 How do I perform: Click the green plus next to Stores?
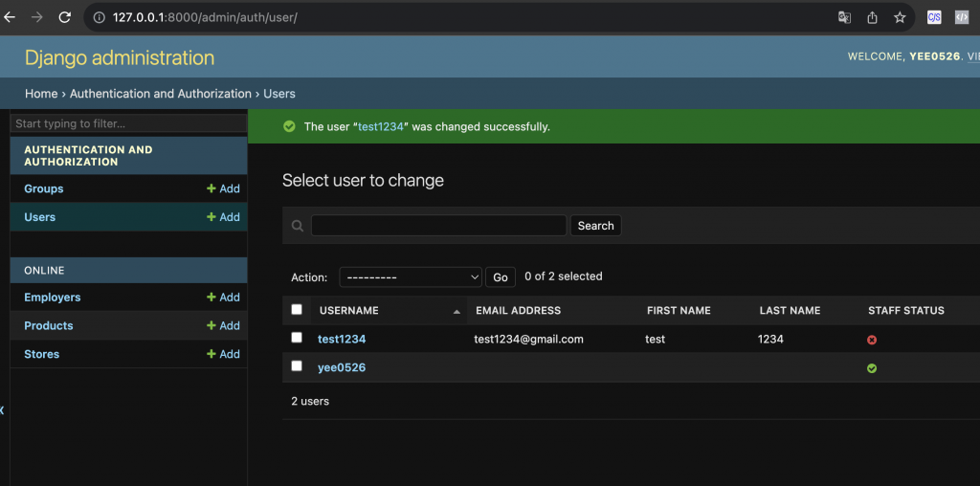point(212,354)
